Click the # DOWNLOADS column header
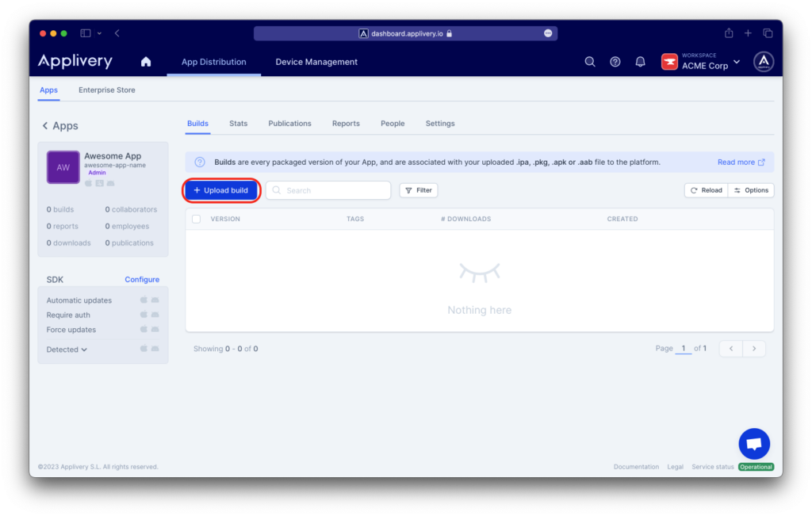 [x=466, y=219]
